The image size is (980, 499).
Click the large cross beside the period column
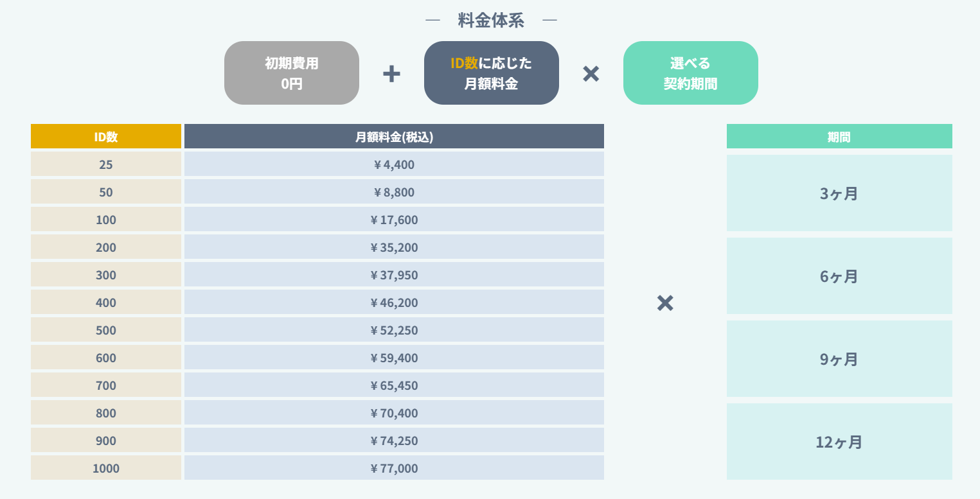(x=665, y=303)
